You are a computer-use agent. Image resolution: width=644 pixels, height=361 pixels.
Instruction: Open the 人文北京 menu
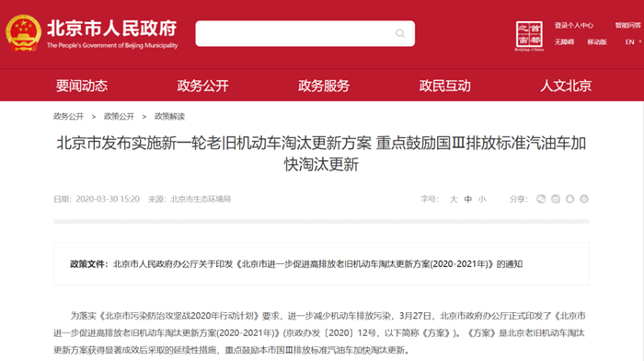566,86
